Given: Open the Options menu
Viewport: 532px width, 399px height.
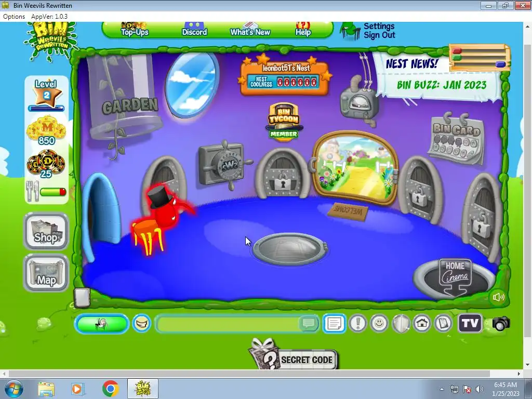Looking at the screenshot, I should point(14,16).
